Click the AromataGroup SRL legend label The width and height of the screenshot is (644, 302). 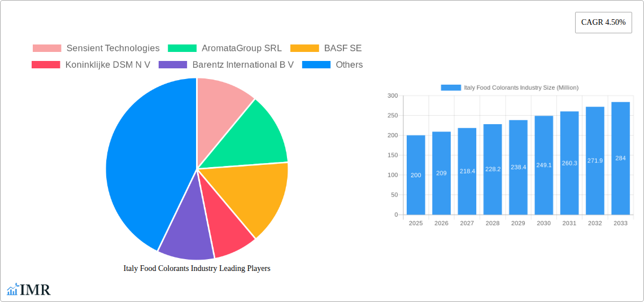[242, 48]
